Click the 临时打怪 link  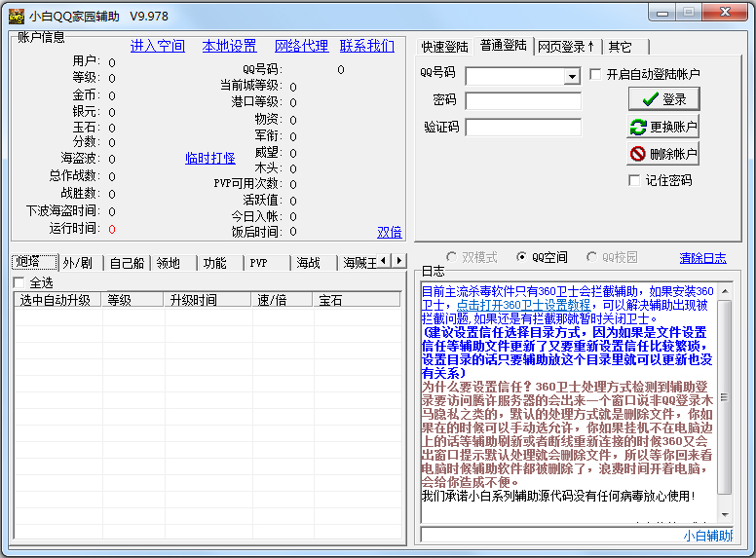click(x=210, y=158)
